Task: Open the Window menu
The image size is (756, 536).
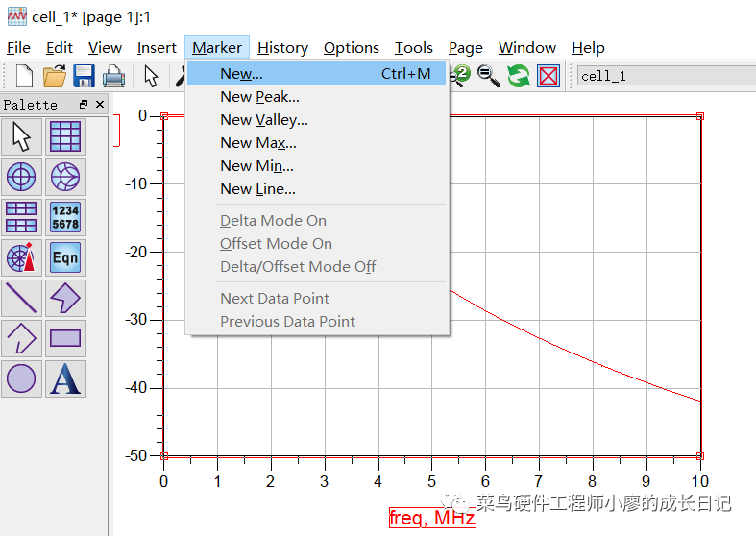Action: click(527, 48)
